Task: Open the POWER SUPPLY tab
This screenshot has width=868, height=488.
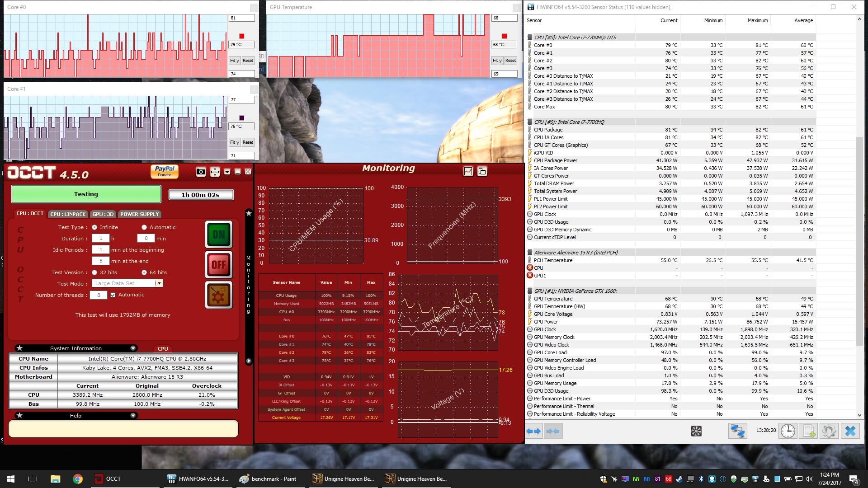Action: [139, 214]
